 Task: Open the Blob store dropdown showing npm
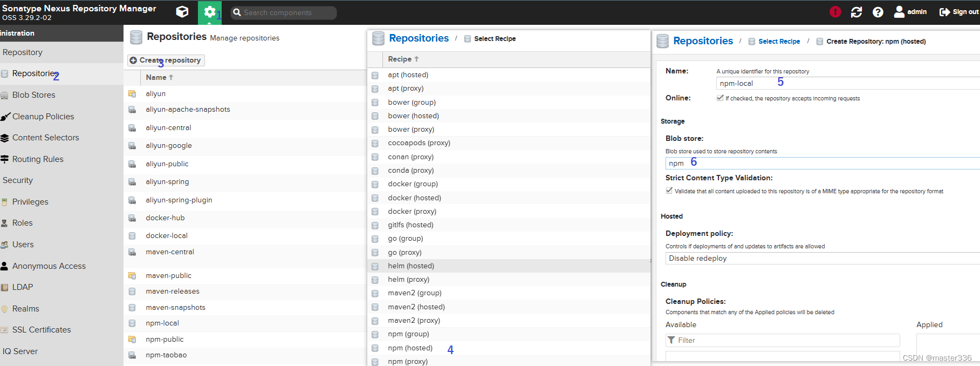pos(823,163)
